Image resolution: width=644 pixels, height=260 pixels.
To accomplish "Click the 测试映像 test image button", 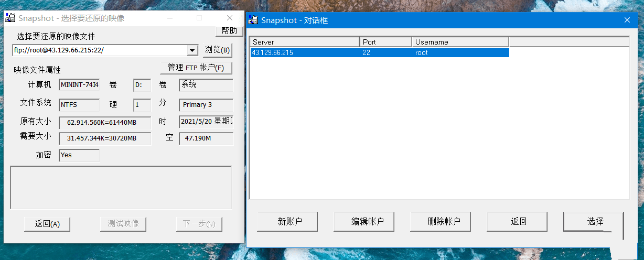I will (123, 224).
